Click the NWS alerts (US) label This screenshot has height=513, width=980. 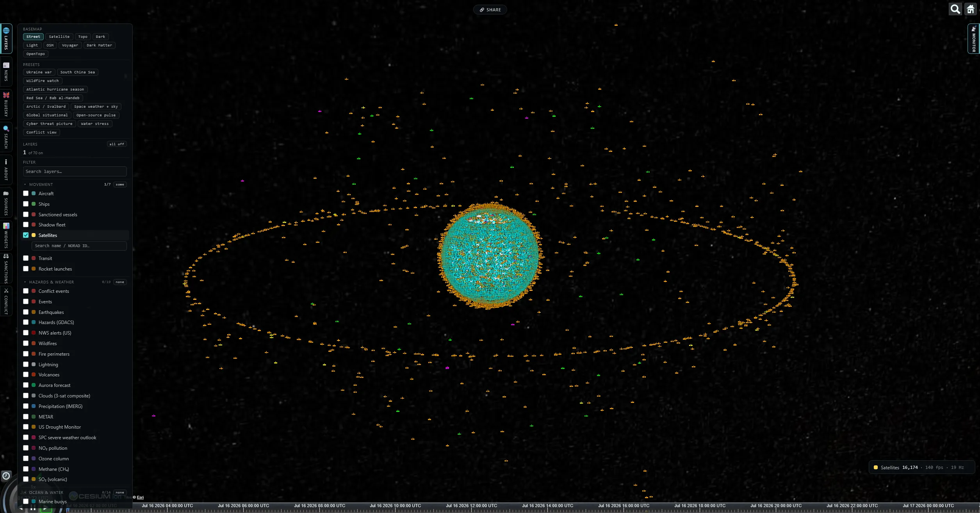(x=55, y=333)
